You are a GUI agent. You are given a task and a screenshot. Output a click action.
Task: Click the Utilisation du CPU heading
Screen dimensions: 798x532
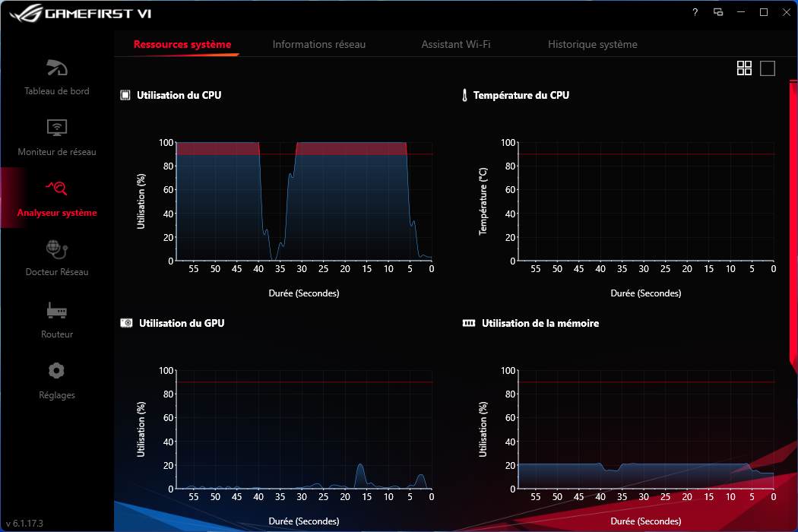pyautogui.click(x=179, y=95)
